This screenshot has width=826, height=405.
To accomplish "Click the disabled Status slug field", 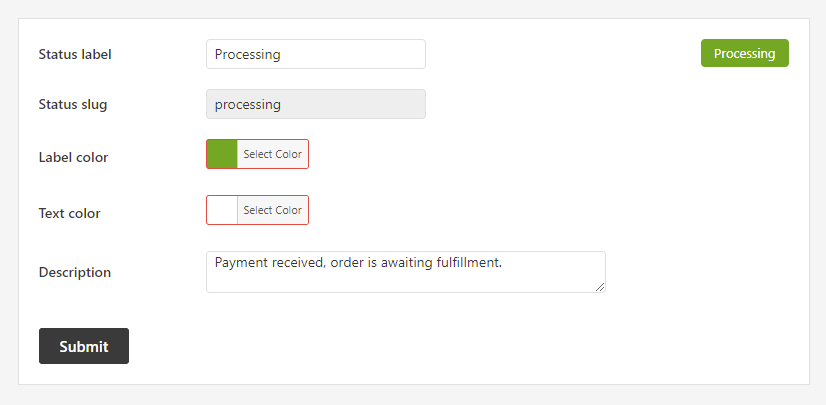I will pos(315,104).
